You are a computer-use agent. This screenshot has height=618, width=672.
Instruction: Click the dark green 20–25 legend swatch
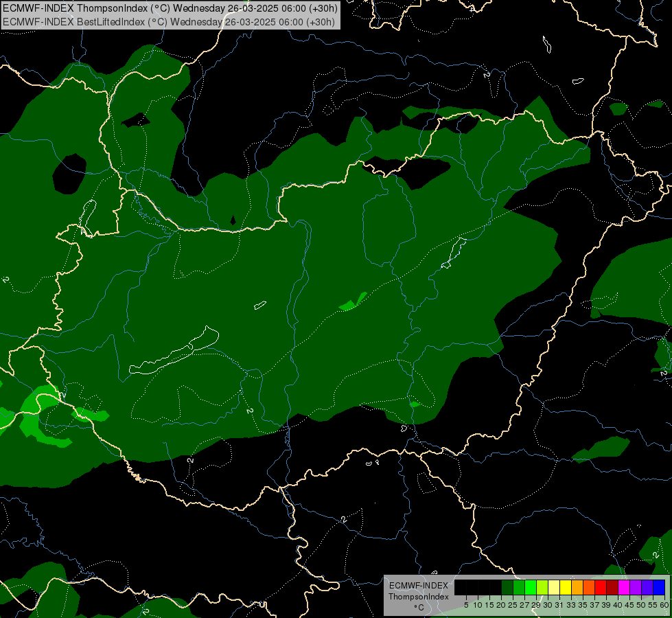tap(507, 587)
